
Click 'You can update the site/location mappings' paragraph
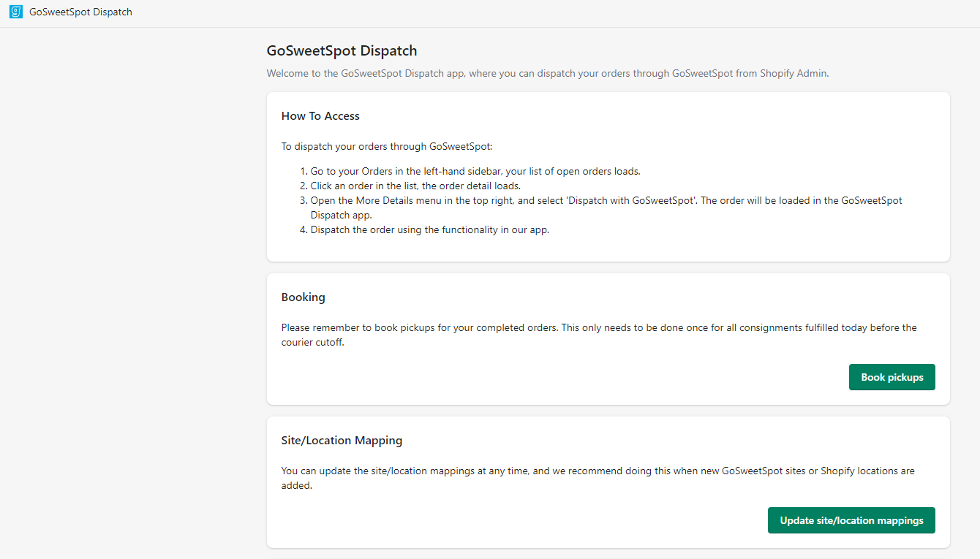point(598,478)
